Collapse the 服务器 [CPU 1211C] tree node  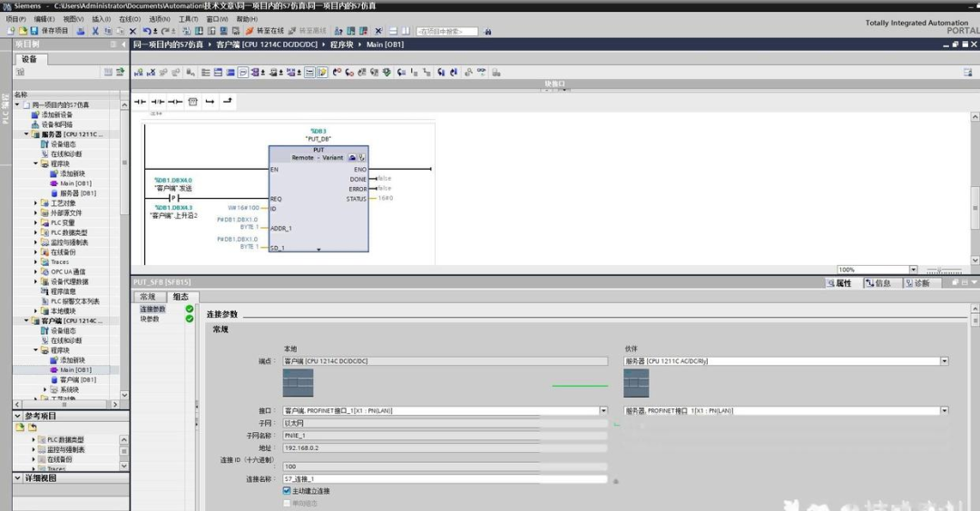26,134
